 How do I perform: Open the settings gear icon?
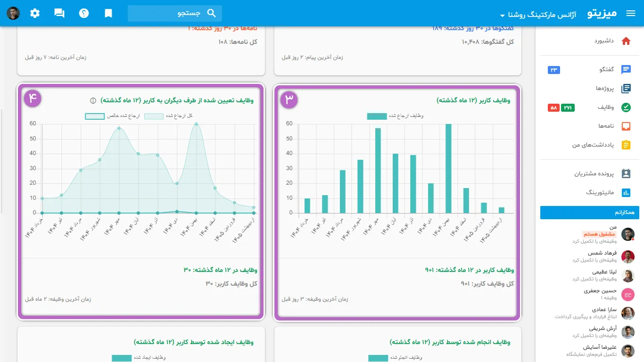tap(35, 13)
